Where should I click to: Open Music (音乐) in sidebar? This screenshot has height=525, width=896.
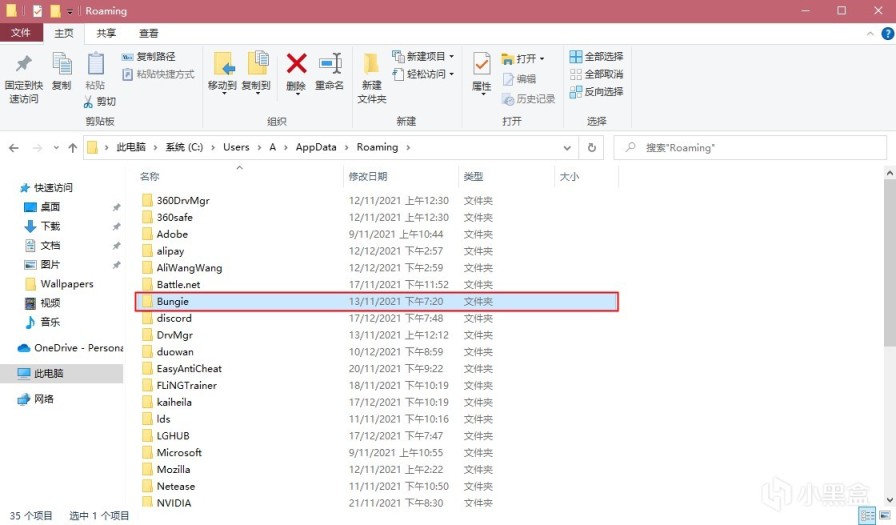tap(42, 322)
